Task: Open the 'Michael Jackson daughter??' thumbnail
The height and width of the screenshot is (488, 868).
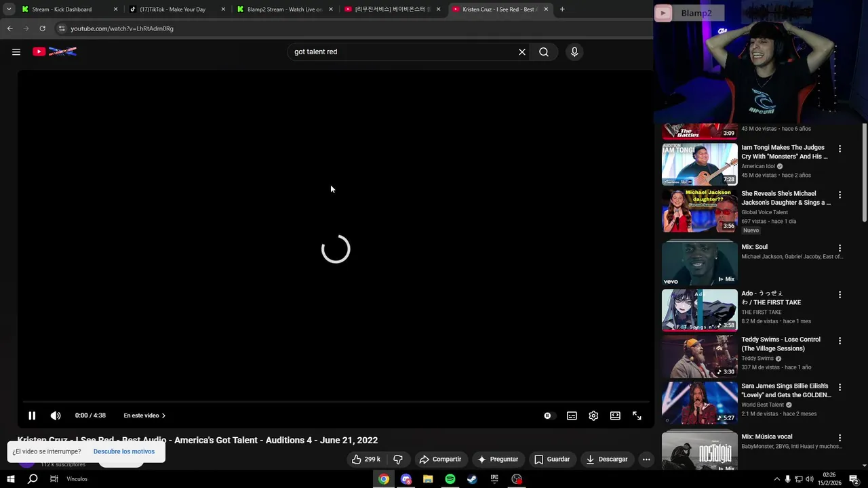Action: [x=699, y=210]
